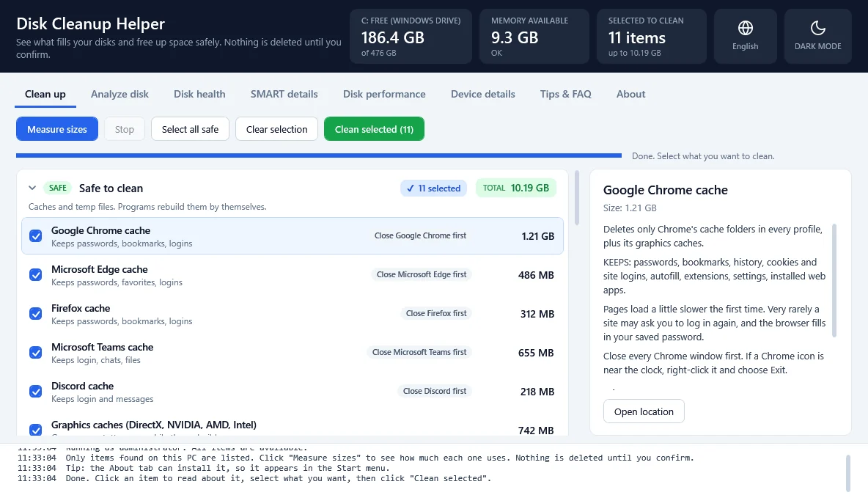868x498 pixels.
Task: Click the Clear selection button
Action: click(x=277, y=129)
